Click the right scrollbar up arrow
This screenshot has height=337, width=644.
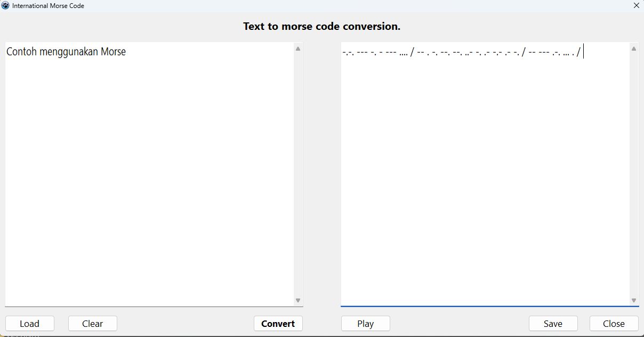[634, 49]
